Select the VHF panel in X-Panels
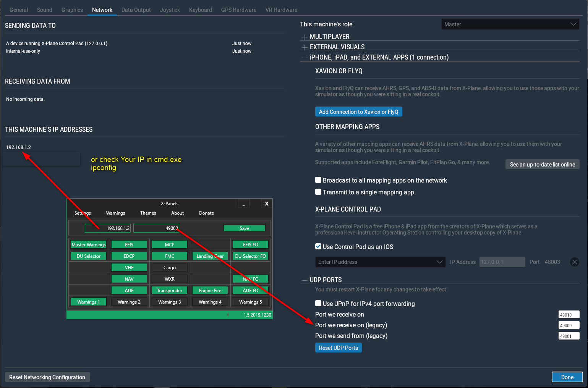Image resolution: width=588 pixels, height=388 pixels. 129,267
